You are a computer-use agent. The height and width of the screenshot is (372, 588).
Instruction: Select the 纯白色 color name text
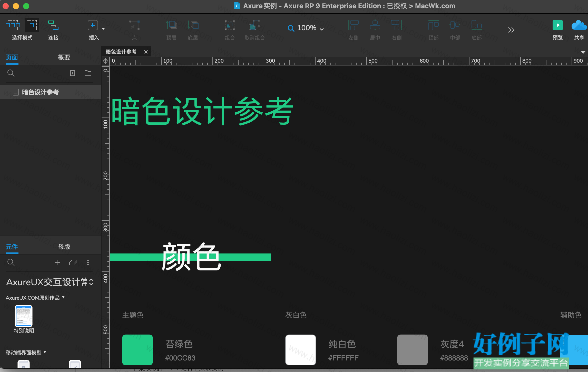point(342,344)
